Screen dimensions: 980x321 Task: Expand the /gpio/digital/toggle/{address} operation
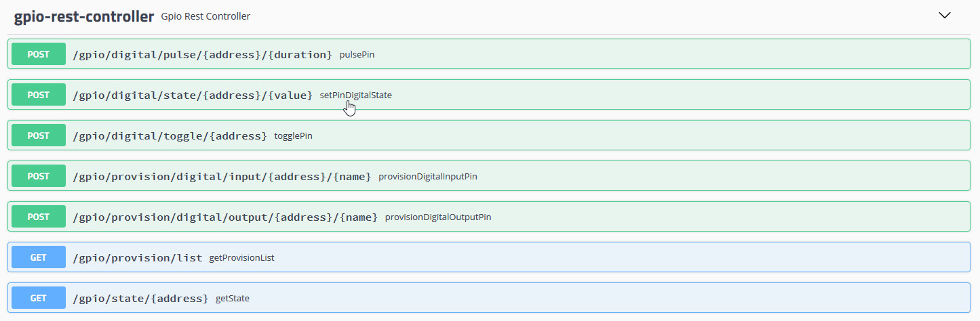pos(170,135)
